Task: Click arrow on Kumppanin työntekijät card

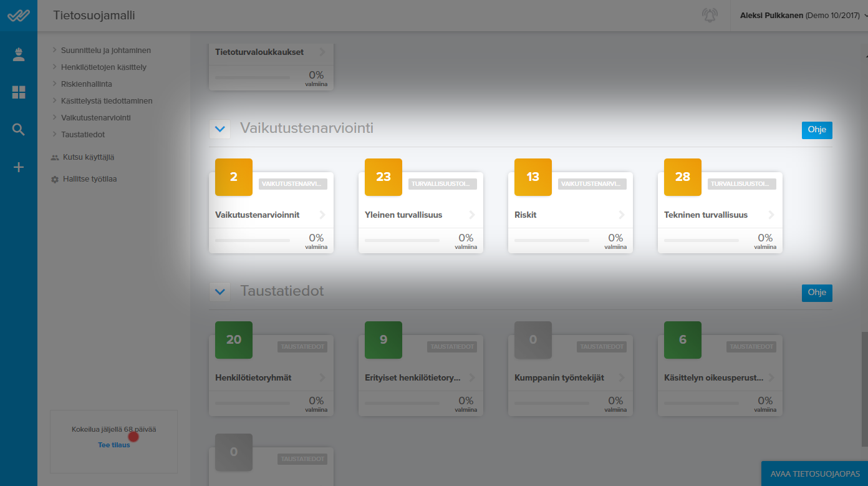Action: pyautogui.click(x=622, y=377)
